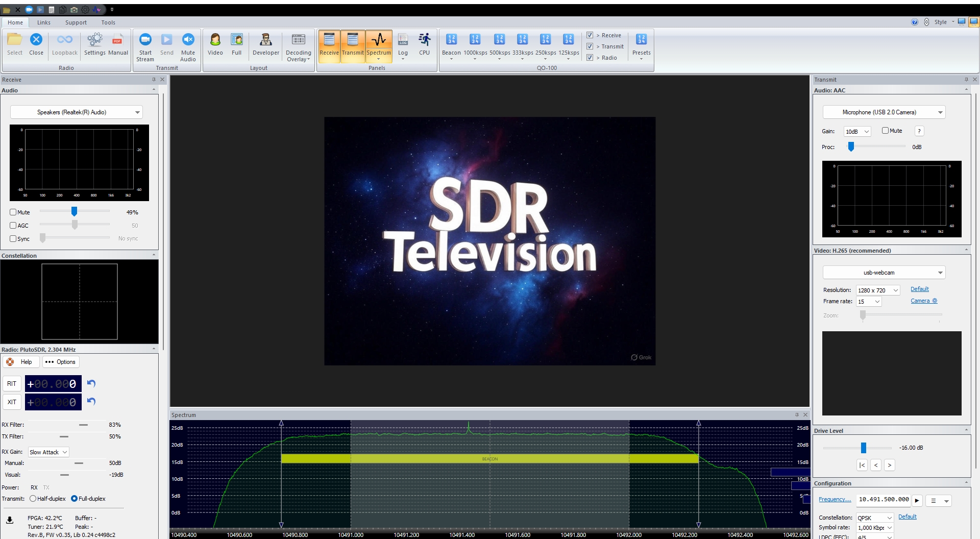Open the Speakers output device dropdown

click(x=76, y=112)
